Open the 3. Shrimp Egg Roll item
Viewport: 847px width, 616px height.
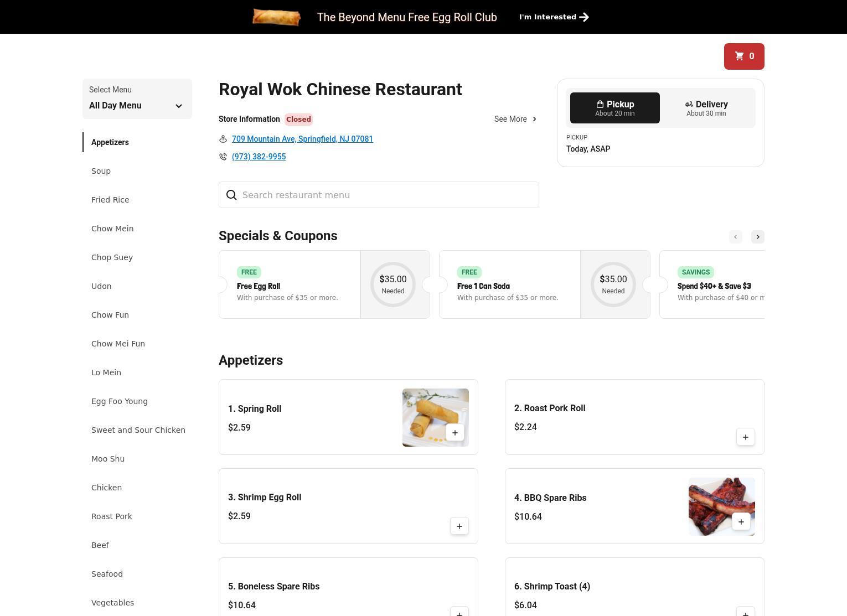point(348,506)
